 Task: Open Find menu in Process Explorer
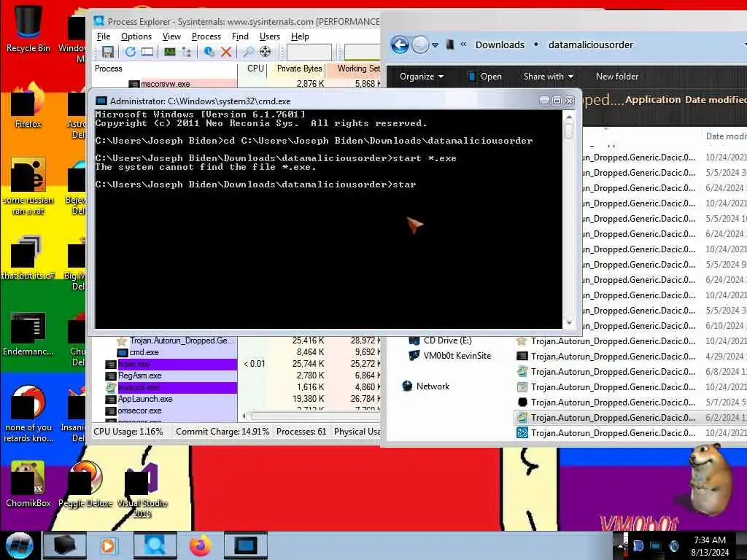click(240, 36)
